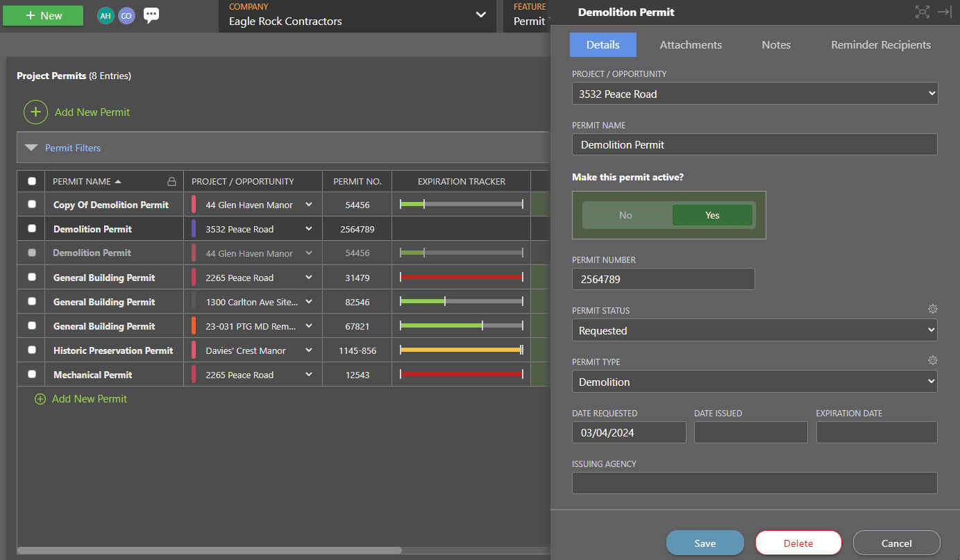Select all permits with the header checkbox
960x560 pixels.
coord(31,181)
